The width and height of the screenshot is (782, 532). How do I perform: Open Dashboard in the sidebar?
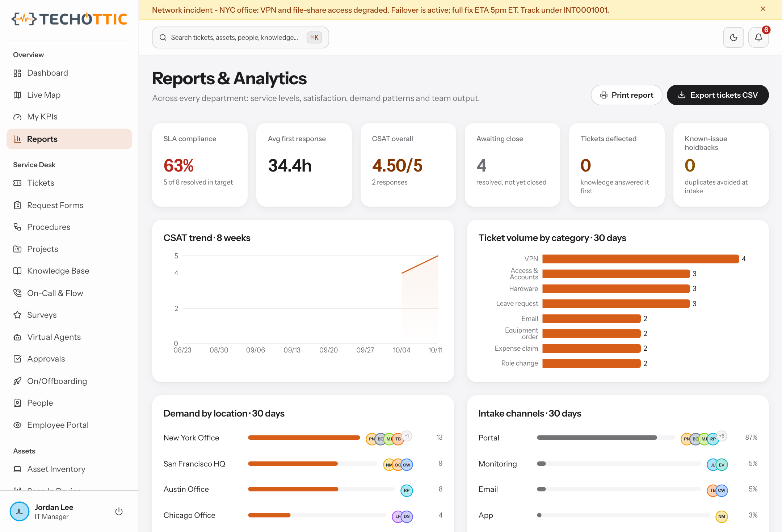(69, 73)
